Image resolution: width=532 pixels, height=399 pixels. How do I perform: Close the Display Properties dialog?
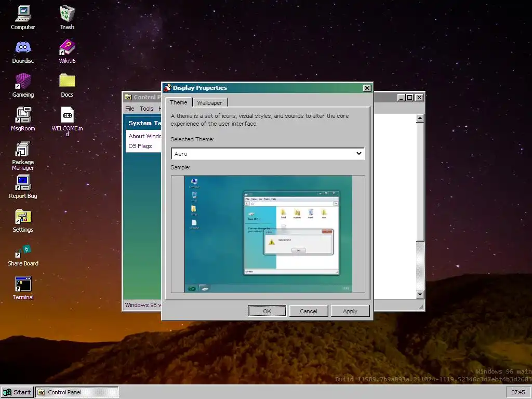(367, 88)
